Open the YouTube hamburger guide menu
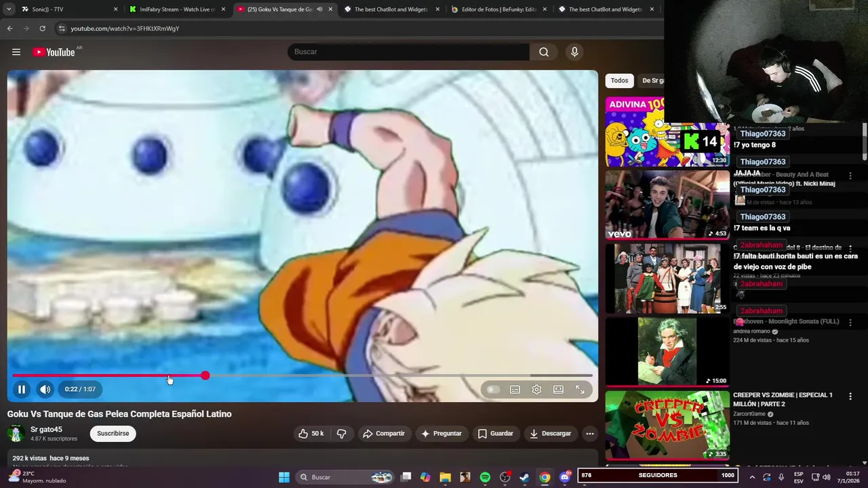868x488 pixels. pyautogui.click(x=16, y=52)
